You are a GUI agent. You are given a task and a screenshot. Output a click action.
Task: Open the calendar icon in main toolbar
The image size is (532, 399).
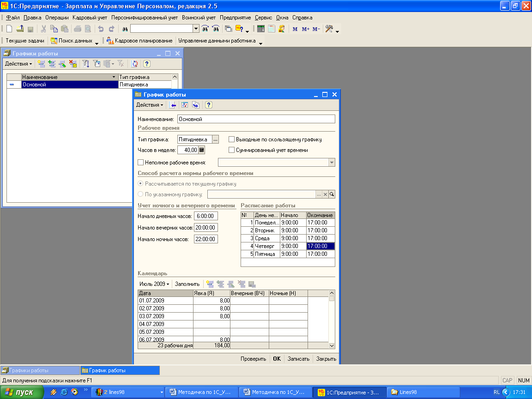tap(271, 29)
